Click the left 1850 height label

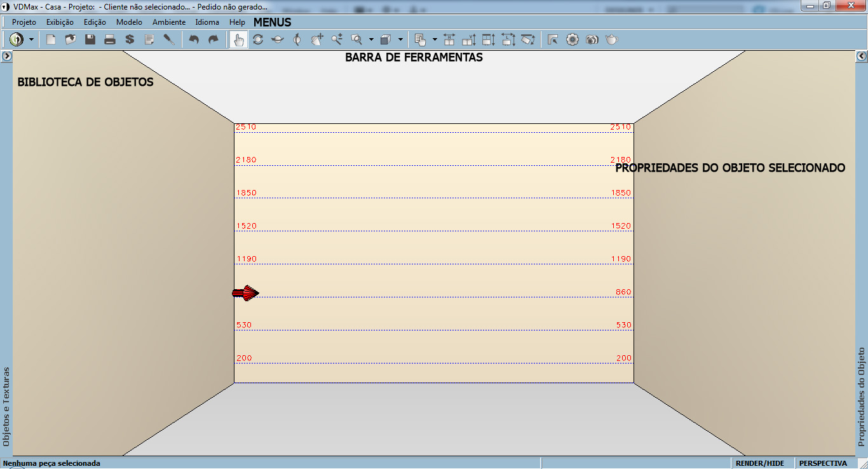pos(246,193)
